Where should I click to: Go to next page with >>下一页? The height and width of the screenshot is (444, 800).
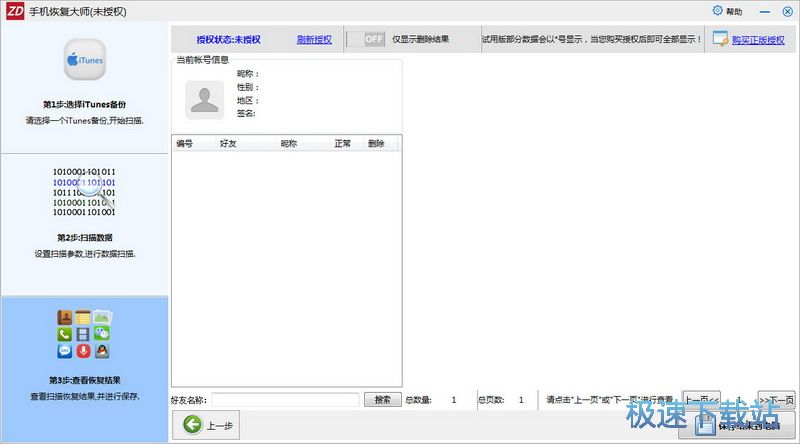[x=776, y=399]
